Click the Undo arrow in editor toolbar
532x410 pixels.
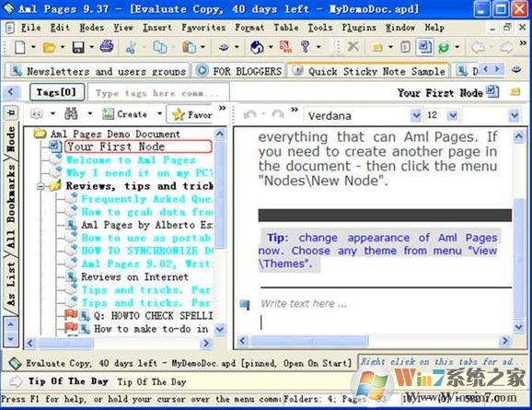pyautogui.click(x=249, y=115)
